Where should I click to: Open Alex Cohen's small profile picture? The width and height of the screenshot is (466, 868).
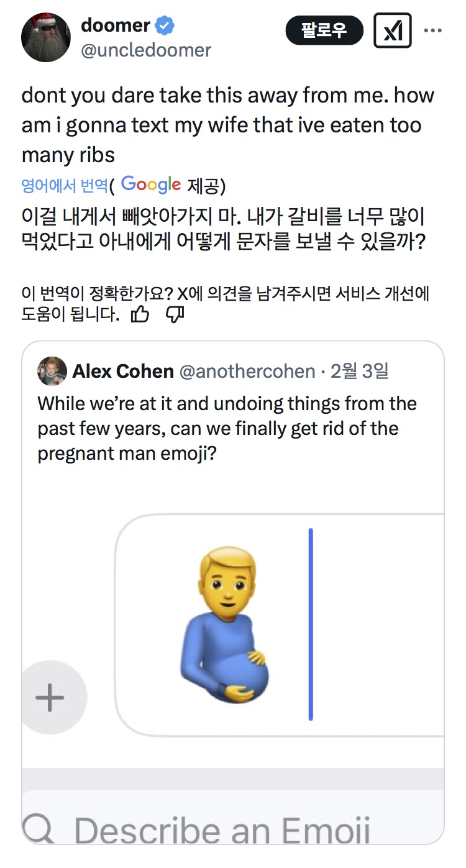pos(52,372)
